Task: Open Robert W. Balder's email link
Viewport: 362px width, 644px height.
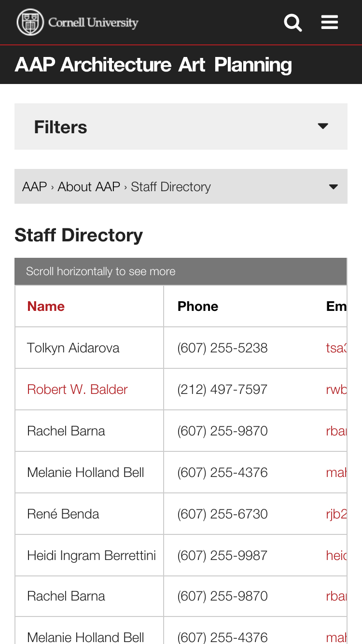Action: 336,390
